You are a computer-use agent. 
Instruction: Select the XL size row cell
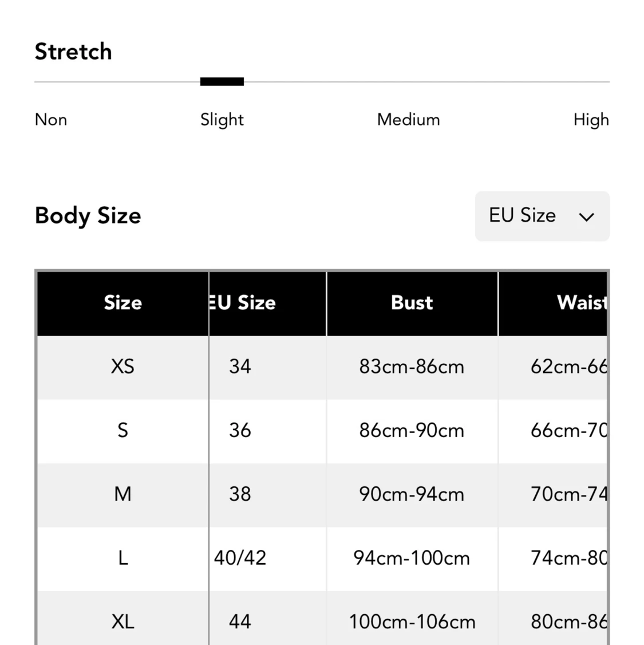pyautogui.click(x=123, y=622)
